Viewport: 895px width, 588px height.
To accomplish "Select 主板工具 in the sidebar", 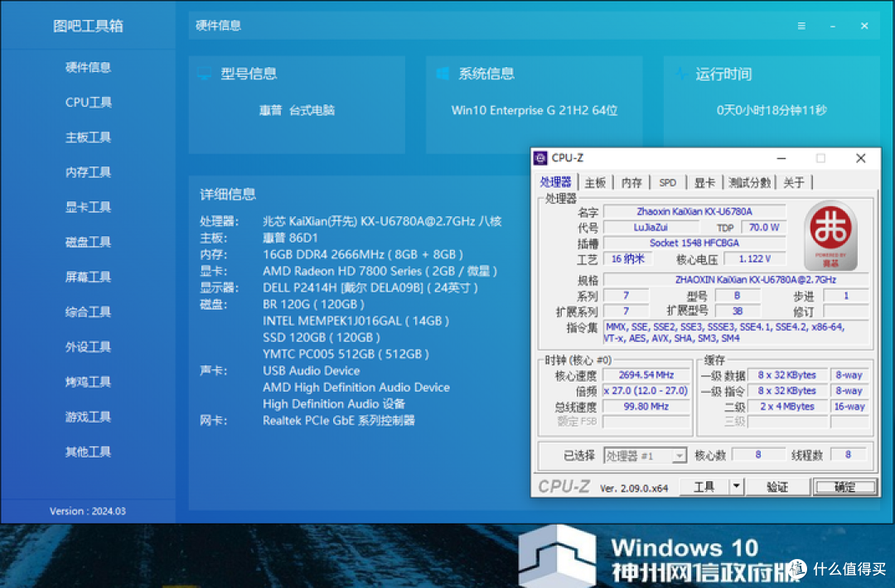I will coord(88,137).
